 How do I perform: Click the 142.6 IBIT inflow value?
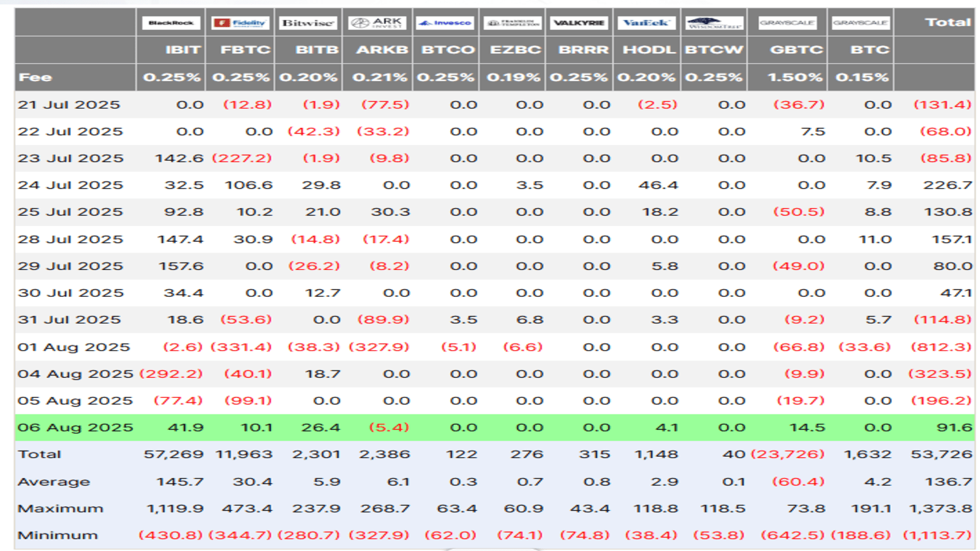179,159
